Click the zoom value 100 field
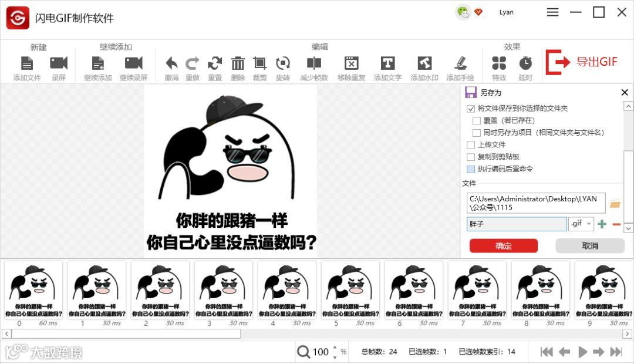This screenshot has width=634, height=364. (321, 352)
